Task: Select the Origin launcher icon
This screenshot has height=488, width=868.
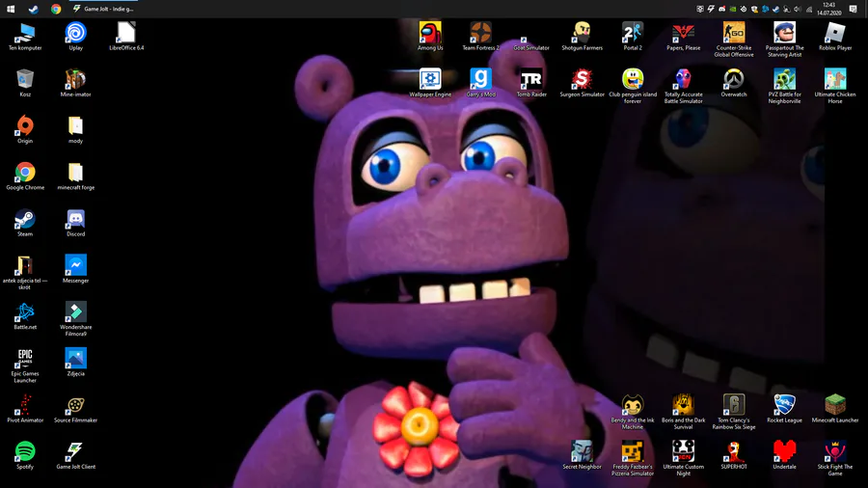Action: 25,129
